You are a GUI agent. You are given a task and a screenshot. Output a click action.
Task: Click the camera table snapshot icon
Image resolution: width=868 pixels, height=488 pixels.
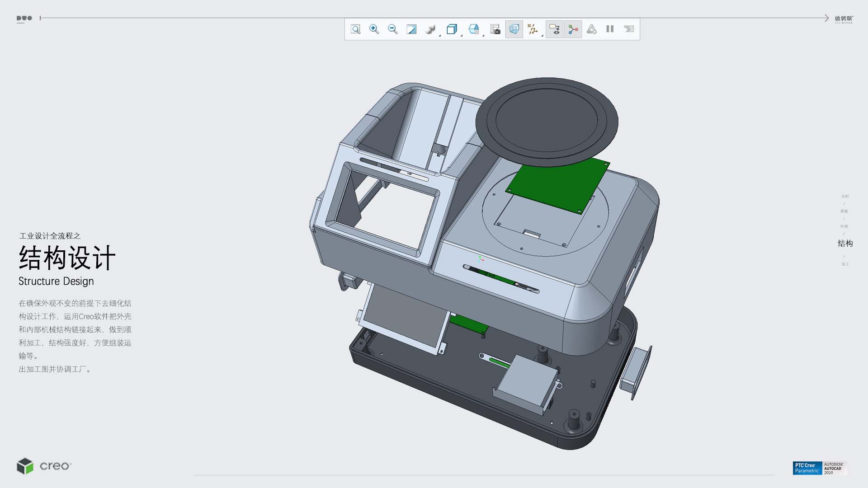point(495,29)
